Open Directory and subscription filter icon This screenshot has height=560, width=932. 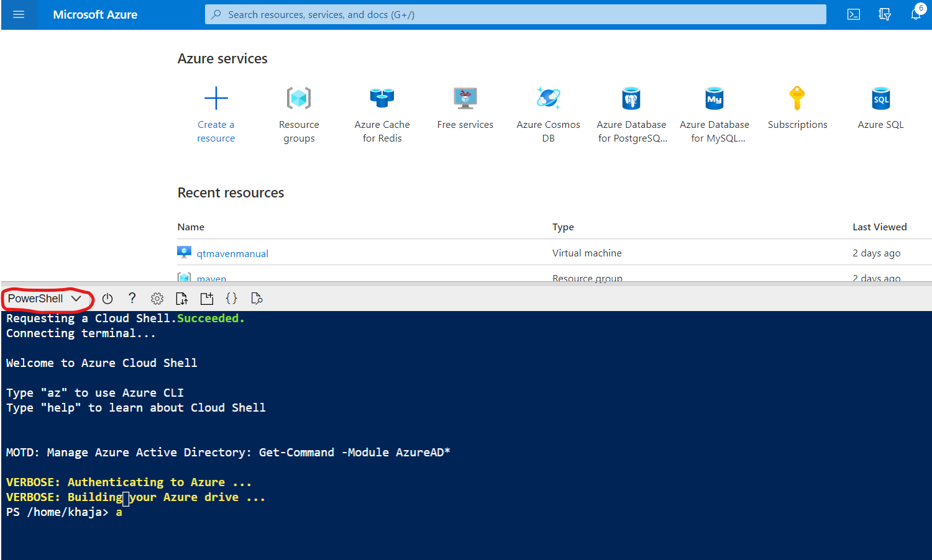tap(885, 14)
